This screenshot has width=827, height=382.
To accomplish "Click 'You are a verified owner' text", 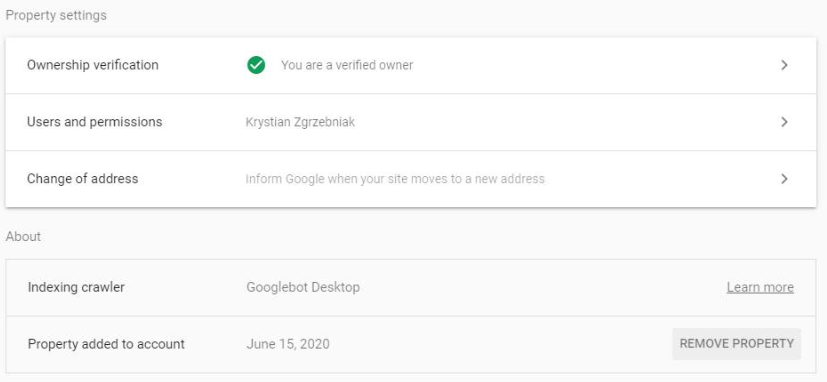I will click(x=347, y=65).
